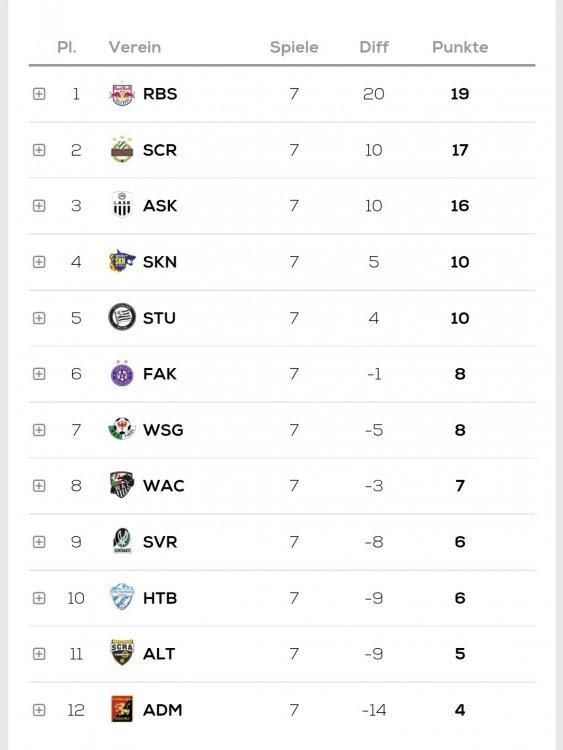Click the RBS Red Bull Salzburg crest
563x750 pixels.
click(122, 94)
